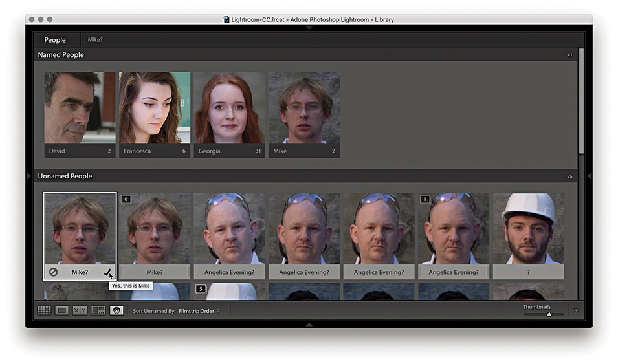Expand the right panel using the side arrow
The height and width of the screenshot is (364, 618).
[x=589, y=176]
